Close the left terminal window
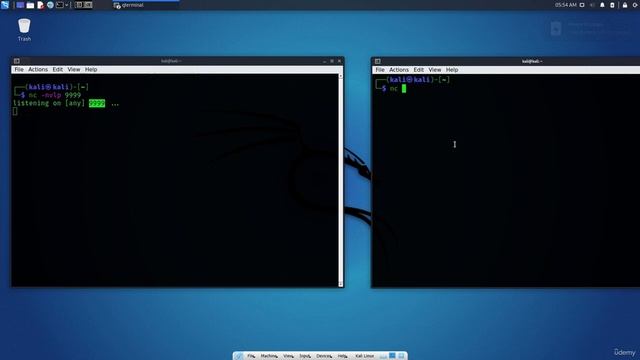This screenshot has height=360, width=640. (x=339, y=61)
